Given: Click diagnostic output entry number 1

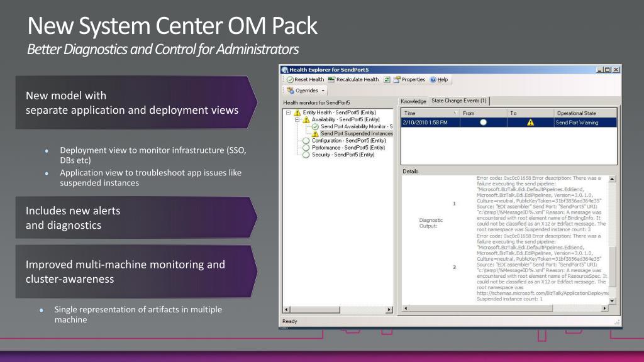Looking at the screenshot, I should [454, 204].
